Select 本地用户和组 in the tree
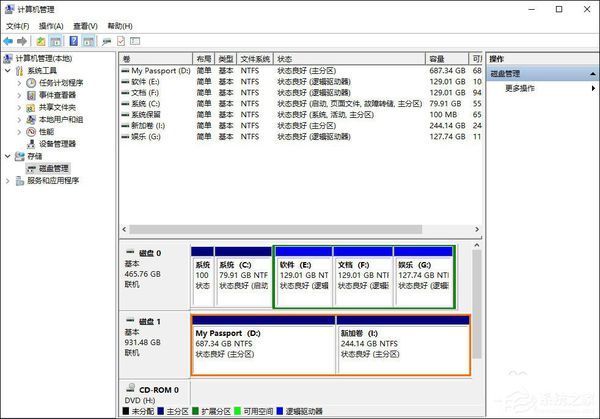 coord(61,119)
